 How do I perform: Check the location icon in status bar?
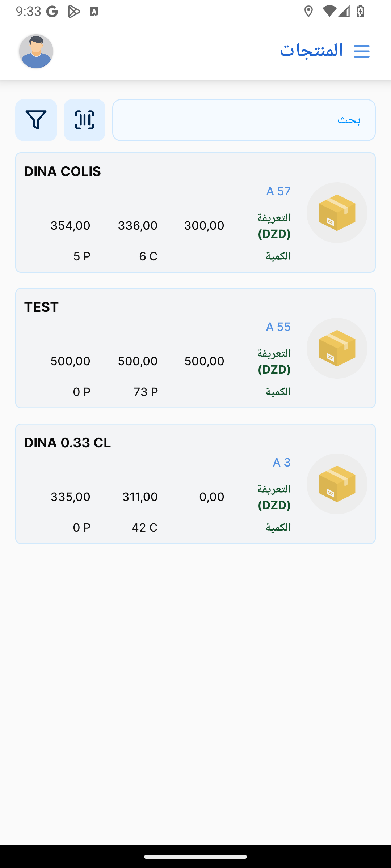(x=308, y=12)
